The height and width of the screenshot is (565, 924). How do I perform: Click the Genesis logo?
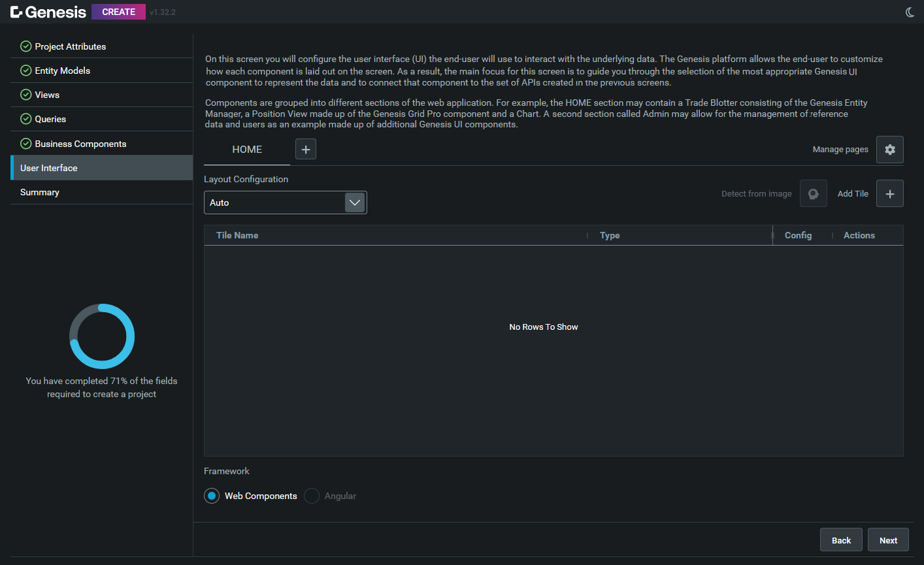point(48,12)
